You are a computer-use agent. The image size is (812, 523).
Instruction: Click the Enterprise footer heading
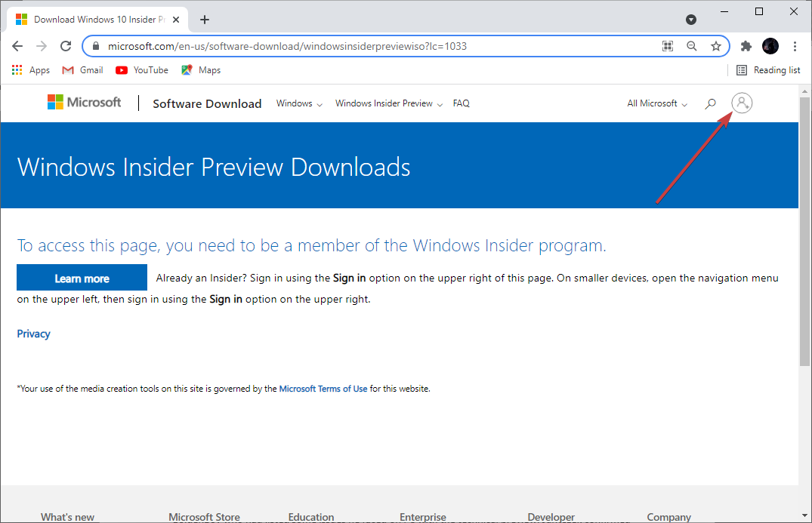point(422,517)
